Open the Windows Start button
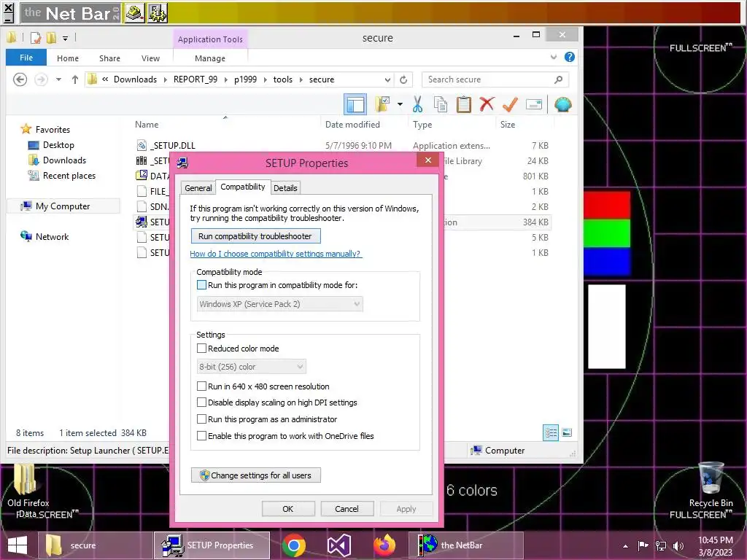The image size is (747, 560). pyautogui.click(x=18, y=545)
